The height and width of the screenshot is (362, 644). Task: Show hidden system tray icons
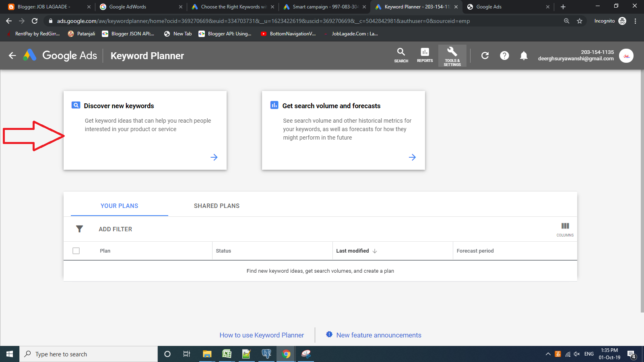point(548,354)
